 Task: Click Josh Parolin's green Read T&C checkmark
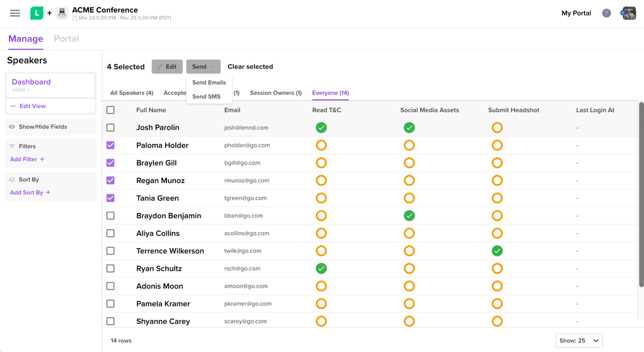pos(321,127)
